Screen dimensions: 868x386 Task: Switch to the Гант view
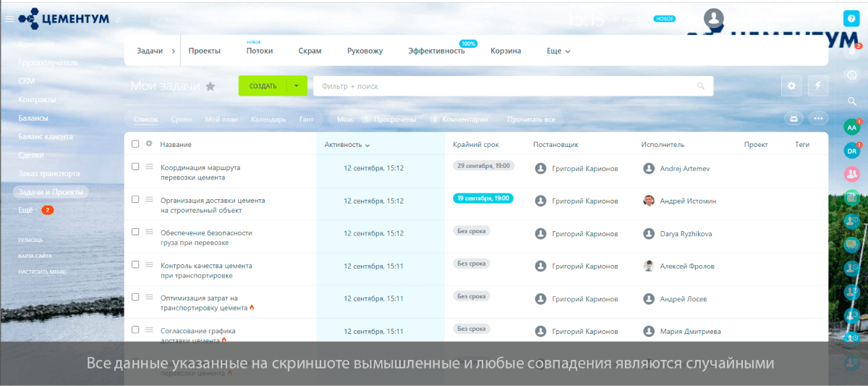[306, 119]
